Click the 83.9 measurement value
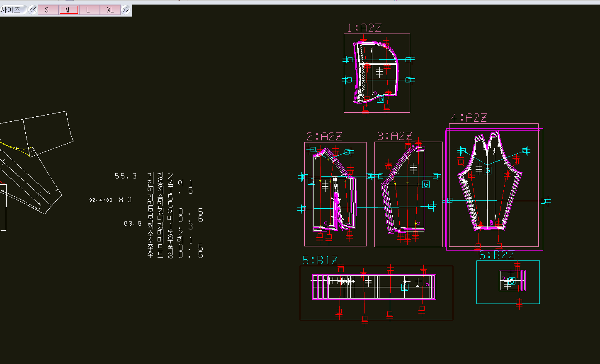This screenshot has height=364, width=600. (133, 224)
